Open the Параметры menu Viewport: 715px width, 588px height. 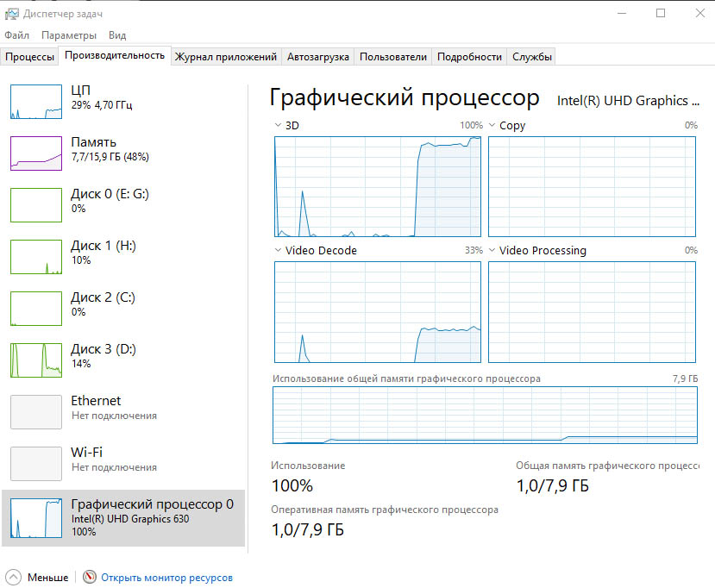click(x=69, y=35)
